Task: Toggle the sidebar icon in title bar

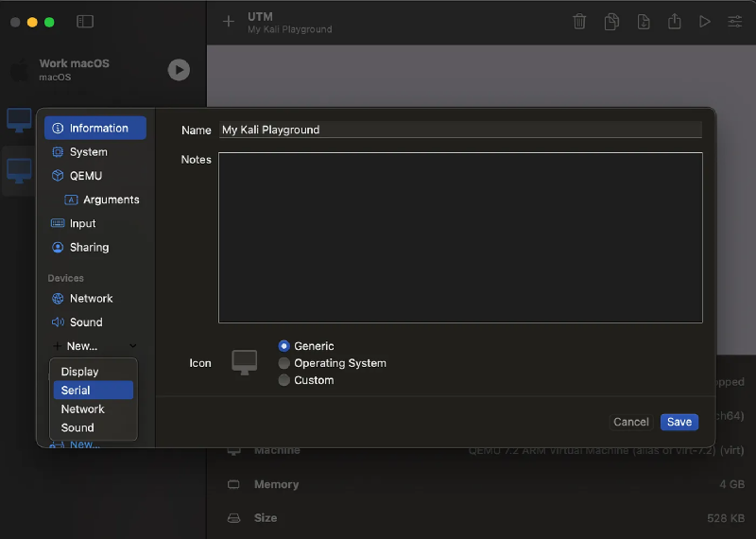Action: pyautogui.click(x=85, y=22)
